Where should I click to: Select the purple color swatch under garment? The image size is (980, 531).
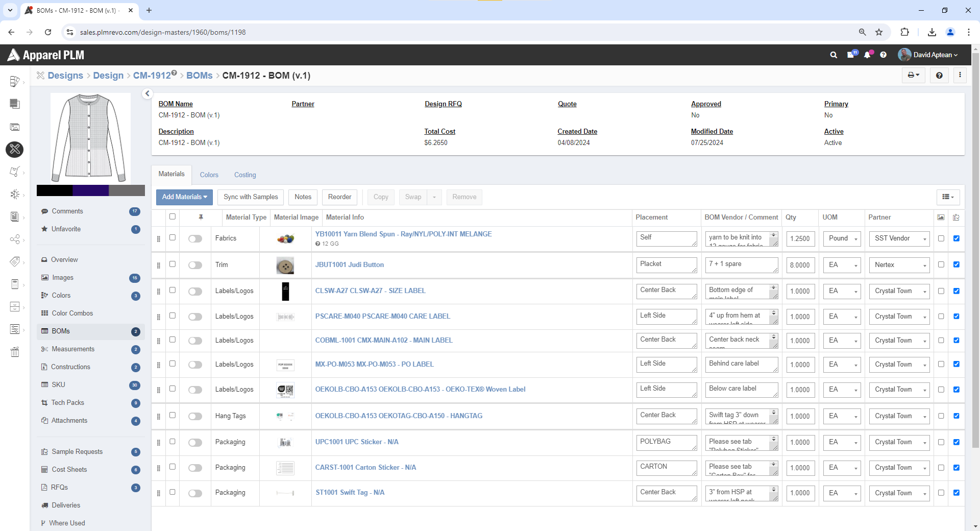coord(90,191)
